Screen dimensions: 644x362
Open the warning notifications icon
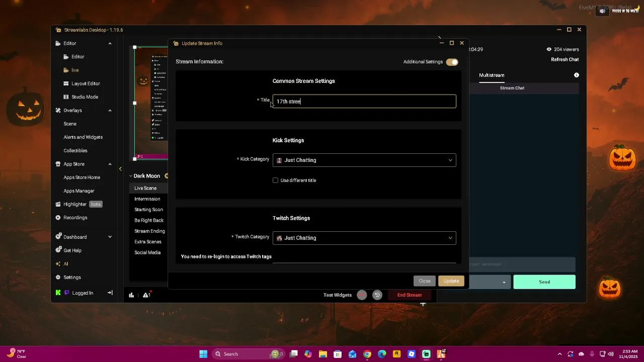146,295
